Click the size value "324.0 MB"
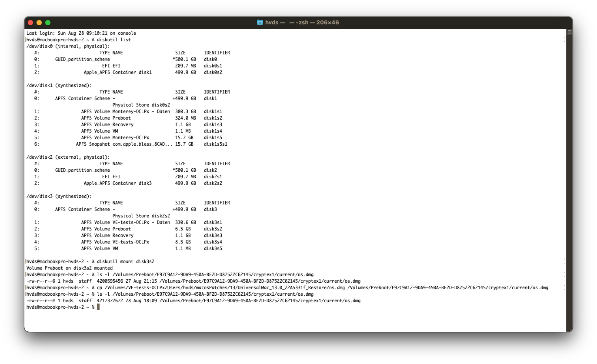Viewport: 597px width, 364px height. 186,118
